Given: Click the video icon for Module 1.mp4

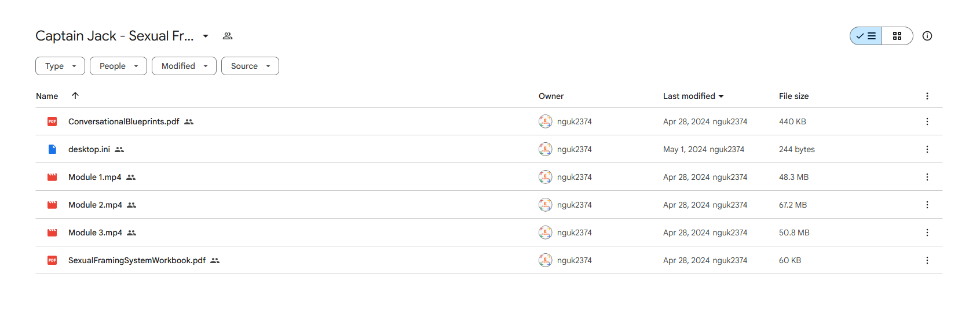Looking at the screenshot, I should click(x=52, y=177).
